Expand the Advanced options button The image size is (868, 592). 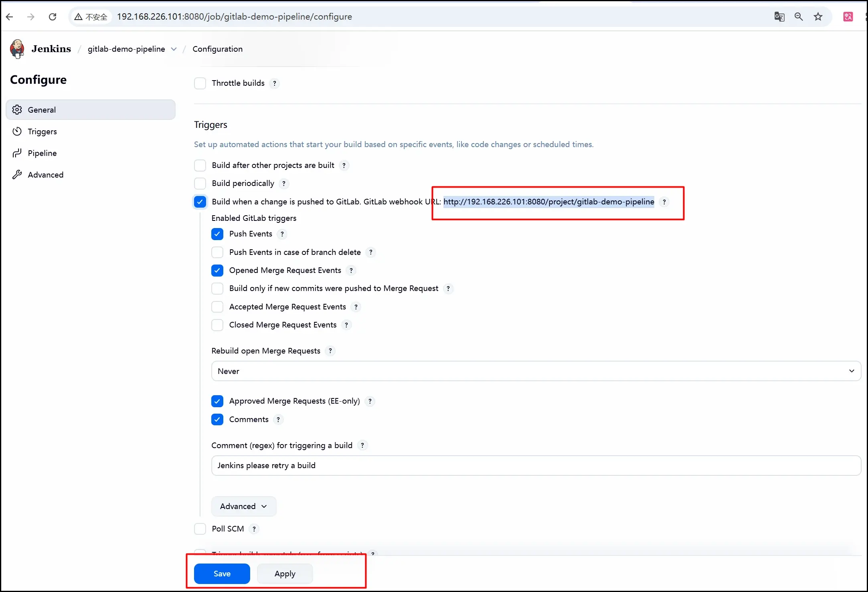(243, 507)
